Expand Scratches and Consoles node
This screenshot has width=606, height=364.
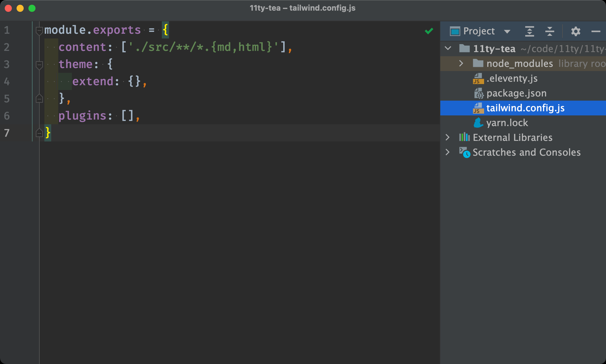coord(447,152)
